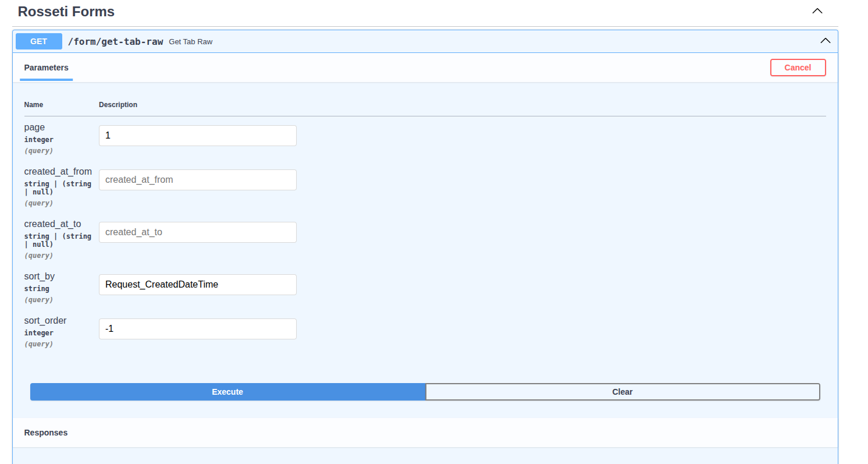The height and width of the screenshot is (464, 868).
Task: Click the Description column header
Action: [118, 105]
